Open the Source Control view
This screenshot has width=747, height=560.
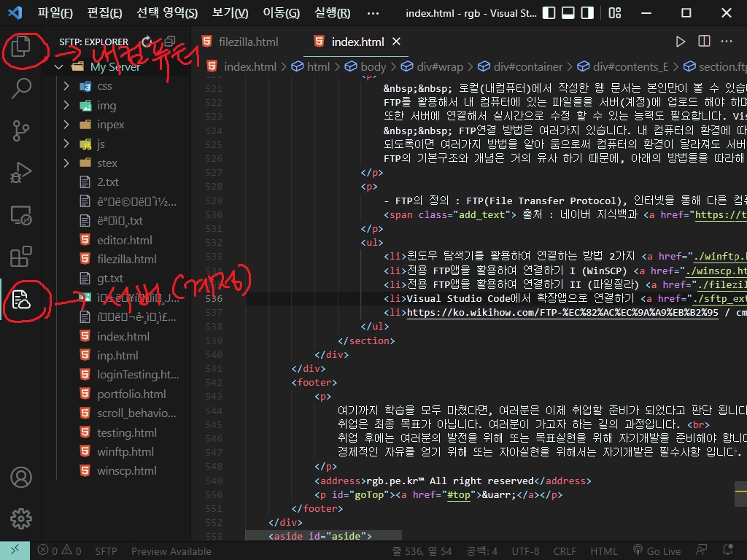[x=21, y=131]
